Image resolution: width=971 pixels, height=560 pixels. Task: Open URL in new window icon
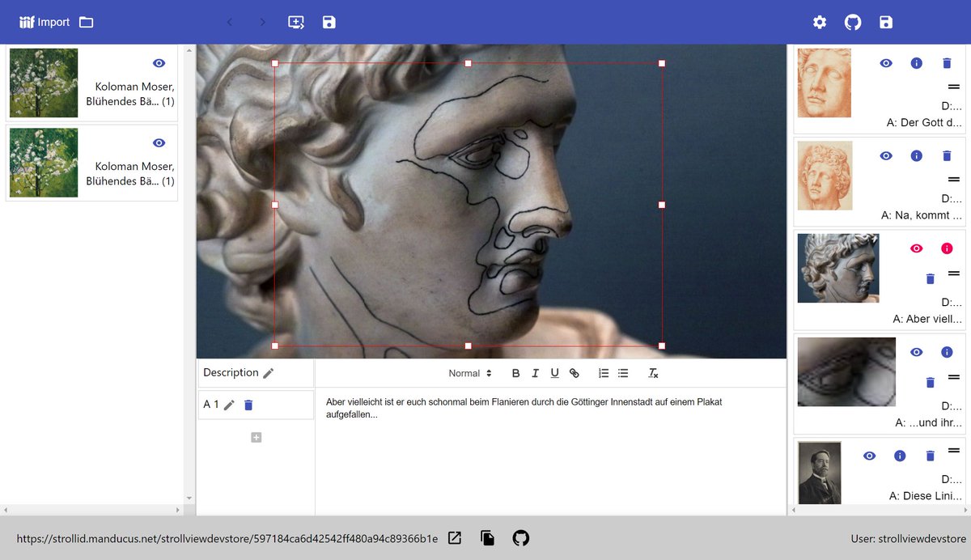455,538
